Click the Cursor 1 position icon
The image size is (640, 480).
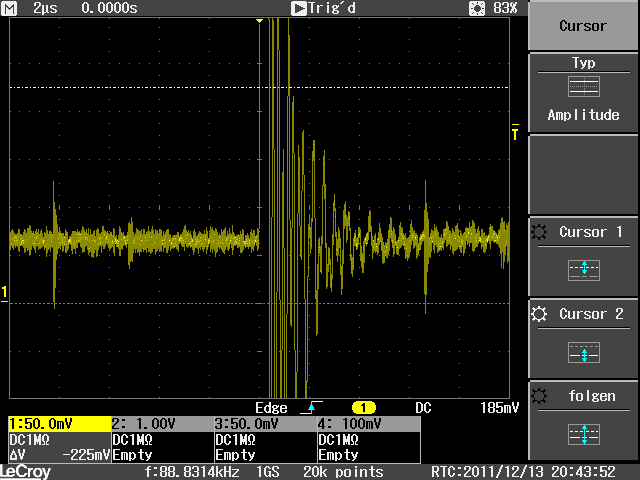point(583,268)
